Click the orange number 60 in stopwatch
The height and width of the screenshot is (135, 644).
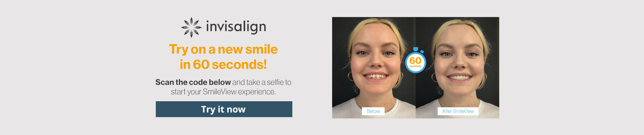click(415, 60)
